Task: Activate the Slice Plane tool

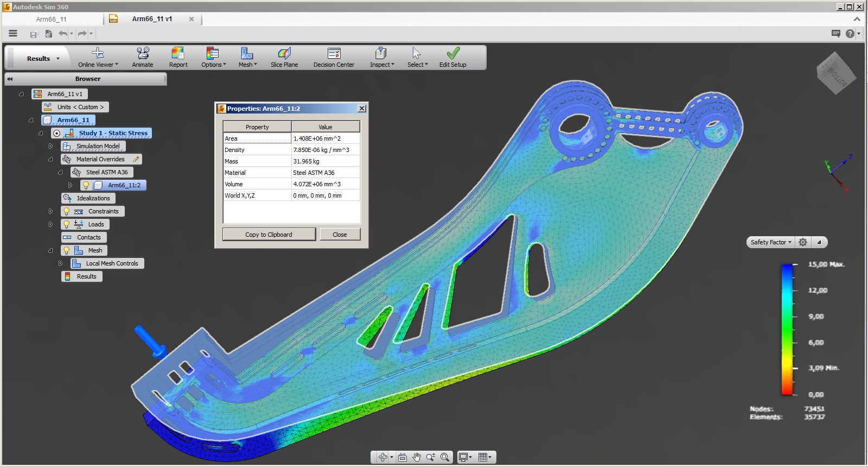Action: 284,58
